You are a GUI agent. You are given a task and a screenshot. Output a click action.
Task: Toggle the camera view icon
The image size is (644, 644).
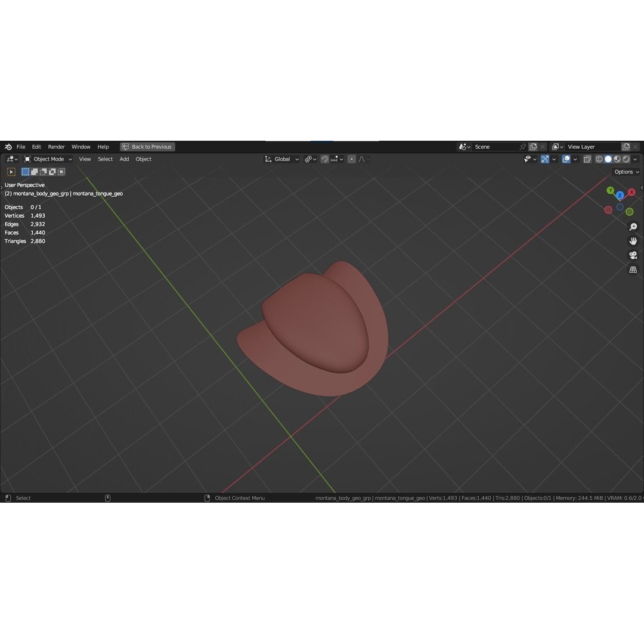coord(633,255)
